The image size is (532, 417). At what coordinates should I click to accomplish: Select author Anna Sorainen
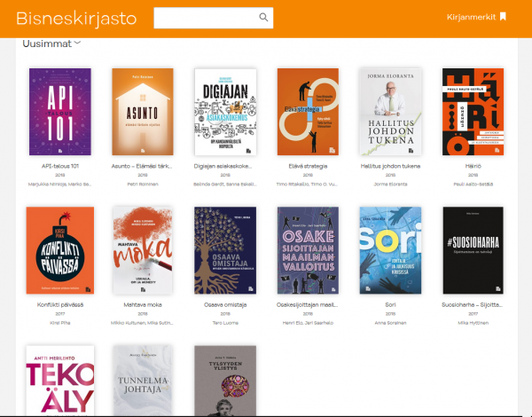pyautogui.click(x=390, y=323)
